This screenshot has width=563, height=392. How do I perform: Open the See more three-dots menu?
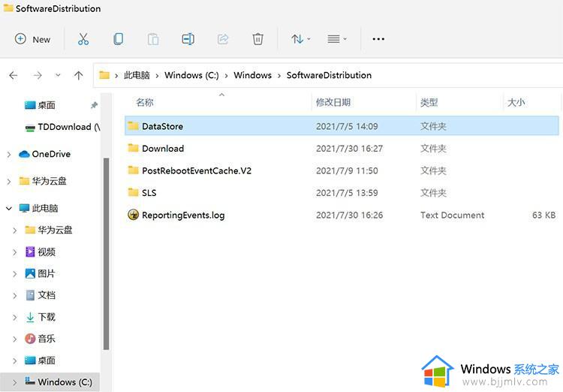[x=378, y=39]
